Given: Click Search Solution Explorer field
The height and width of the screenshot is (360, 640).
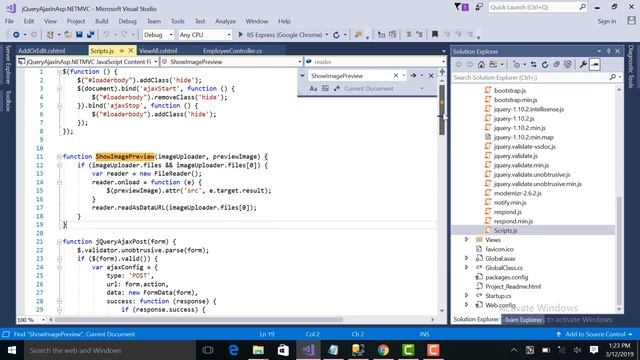Looking at the screenshot, I should (x=537, y=77).
